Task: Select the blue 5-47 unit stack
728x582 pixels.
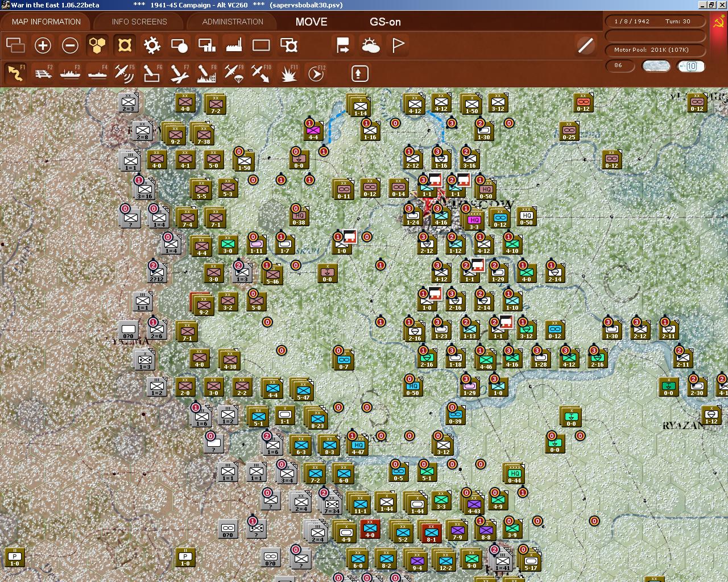Action: point(303,390)
